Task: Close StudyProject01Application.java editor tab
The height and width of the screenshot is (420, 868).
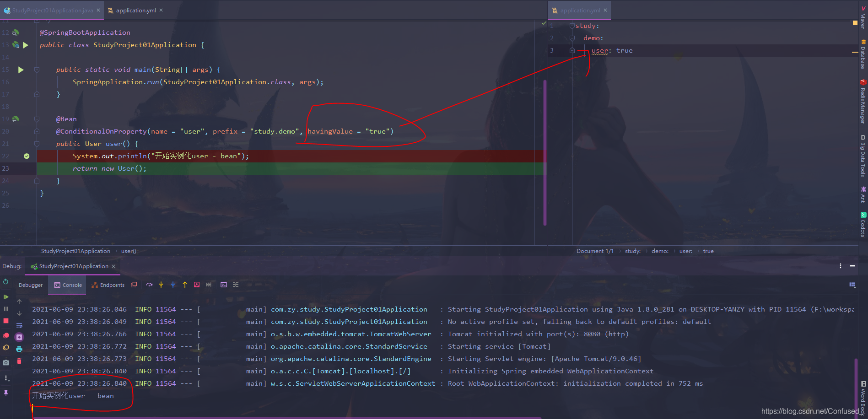Action: click(98, 10)
